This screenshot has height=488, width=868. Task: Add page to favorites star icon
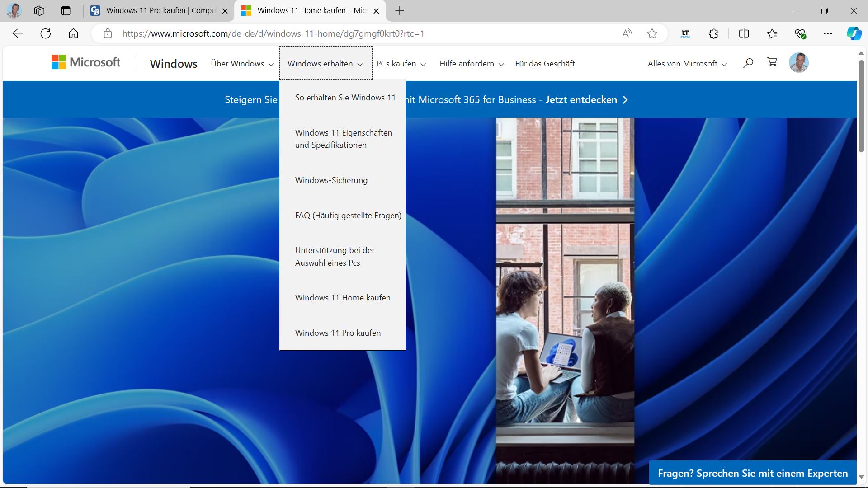(x=651, y=33)
